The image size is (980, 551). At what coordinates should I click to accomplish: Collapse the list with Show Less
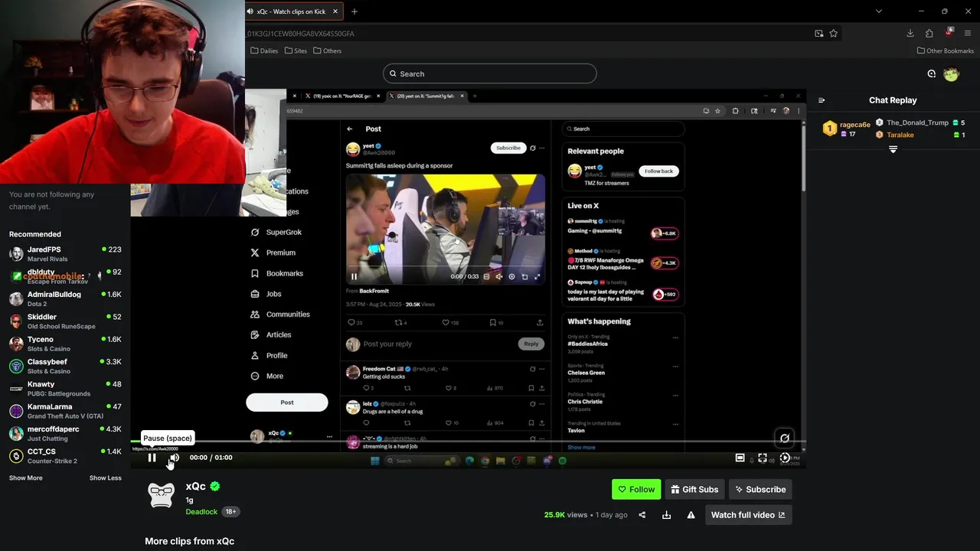pos(105,478)
